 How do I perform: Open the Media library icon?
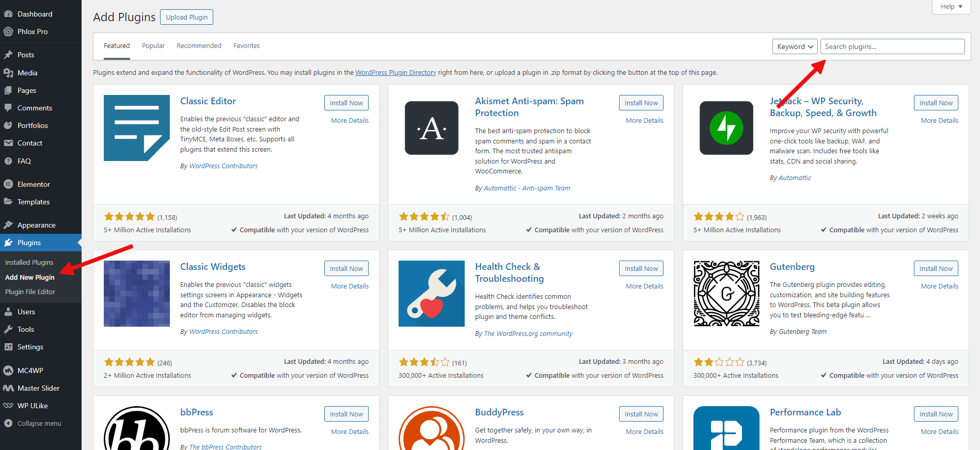point(8,73)
